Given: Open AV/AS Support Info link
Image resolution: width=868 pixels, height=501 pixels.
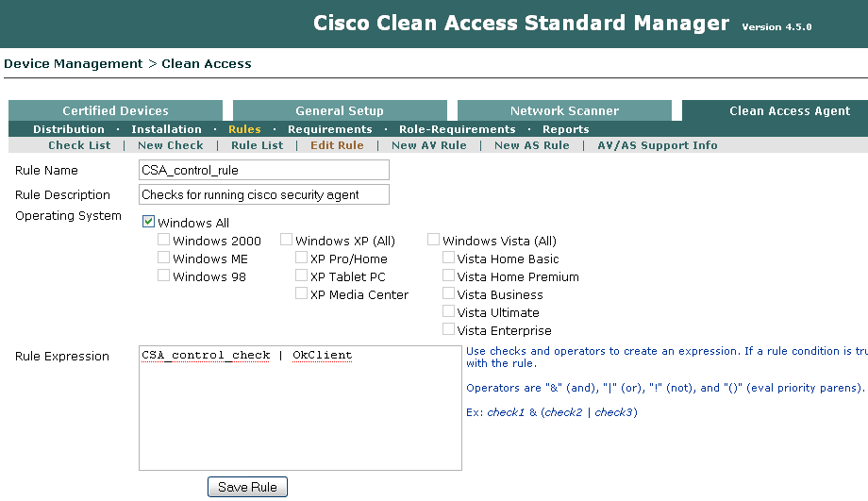Looking at the screenshot, I should click(x=658, y=145).
